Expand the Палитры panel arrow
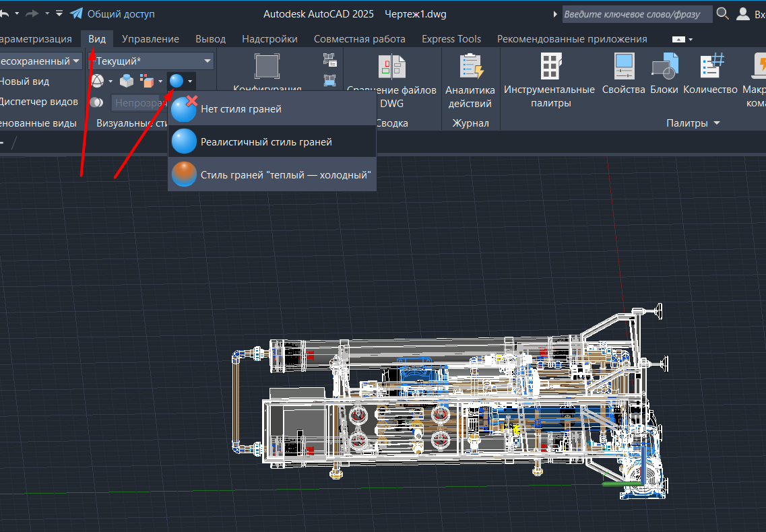 pyautogui.click(x=716, y=123)
